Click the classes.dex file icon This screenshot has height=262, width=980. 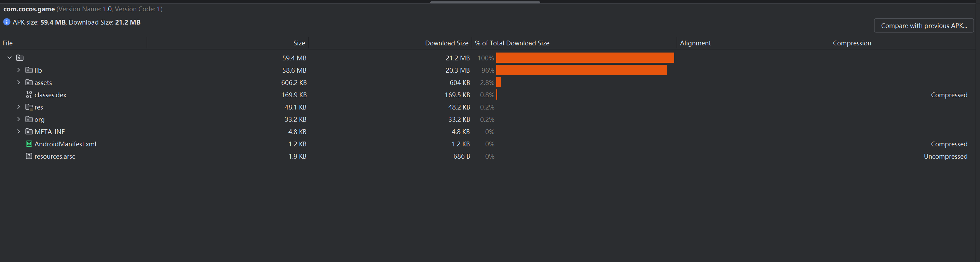29,95
